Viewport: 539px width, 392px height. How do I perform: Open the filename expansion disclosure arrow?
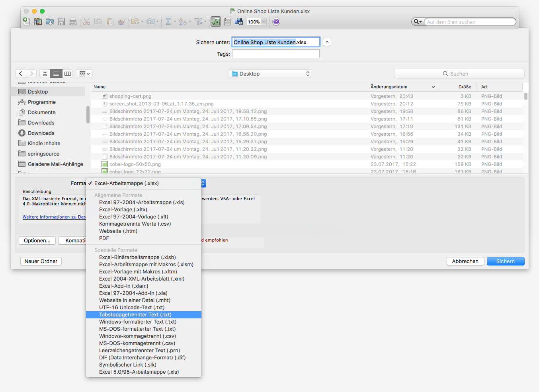(326, 42)
